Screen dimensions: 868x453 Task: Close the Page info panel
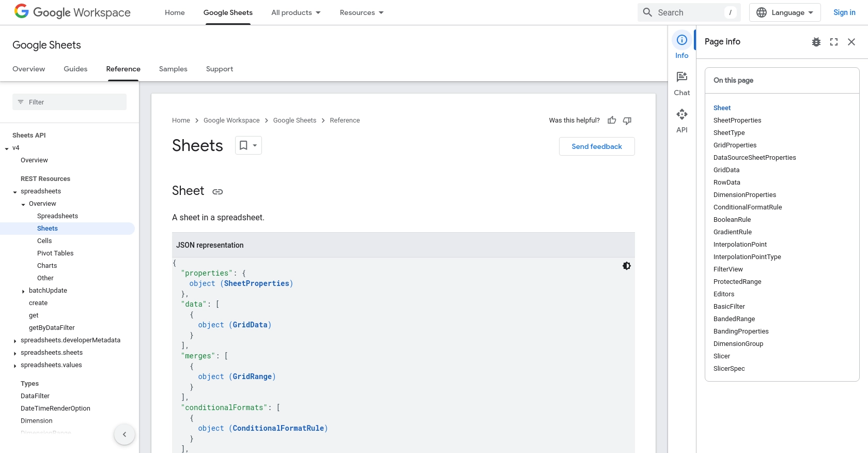[x=851, y=42]
